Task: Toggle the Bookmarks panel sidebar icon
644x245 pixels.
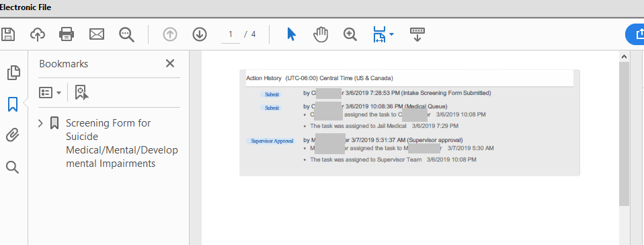Action: point(13,104)
